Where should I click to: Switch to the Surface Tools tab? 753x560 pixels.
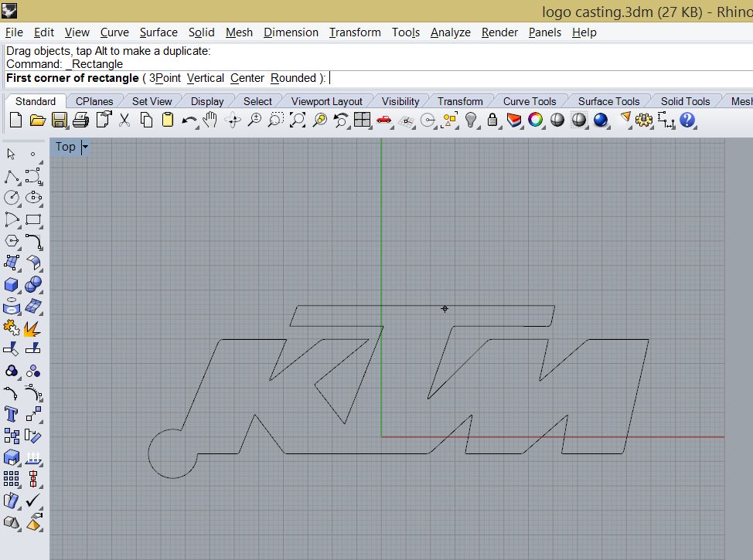[x=608, y=101]
